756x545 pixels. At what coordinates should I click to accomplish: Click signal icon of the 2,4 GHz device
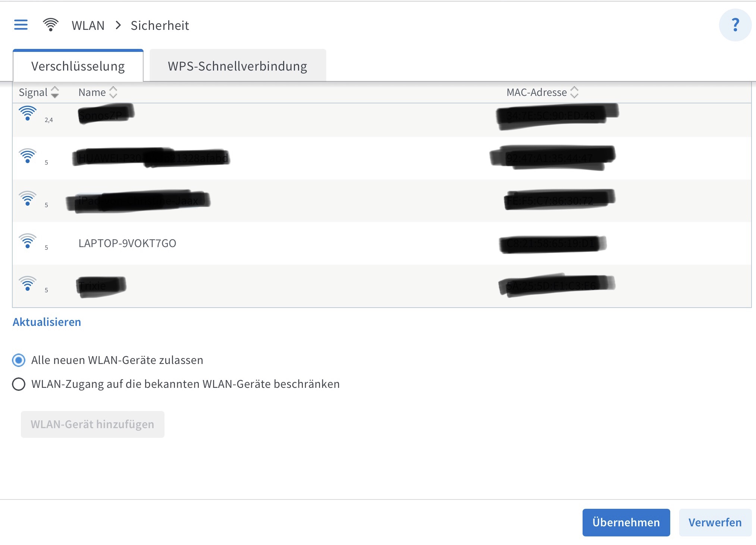[x=28, y=113]
